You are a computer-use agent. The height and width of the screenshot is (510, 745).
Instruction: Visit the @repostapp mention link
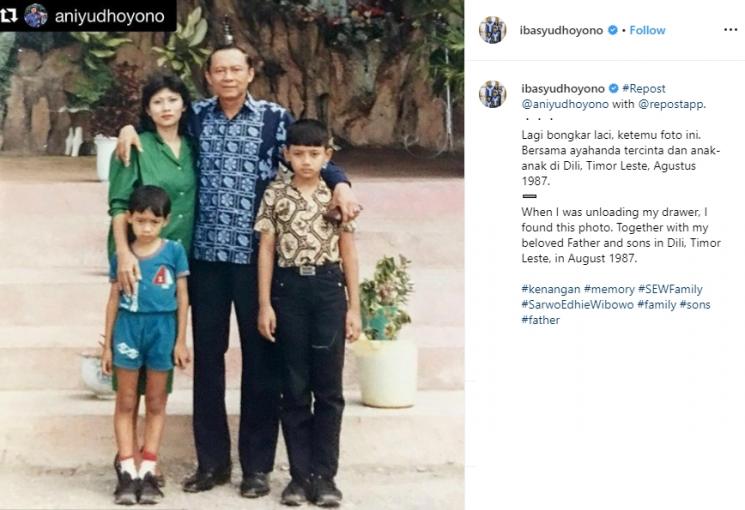coord(671,104)
